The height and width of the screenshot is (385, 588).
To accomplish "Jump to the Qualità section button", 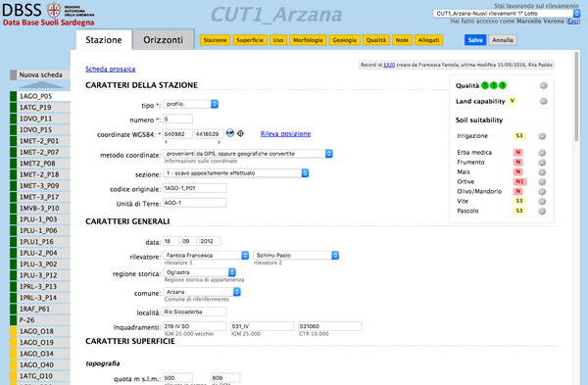I will 375,40.
